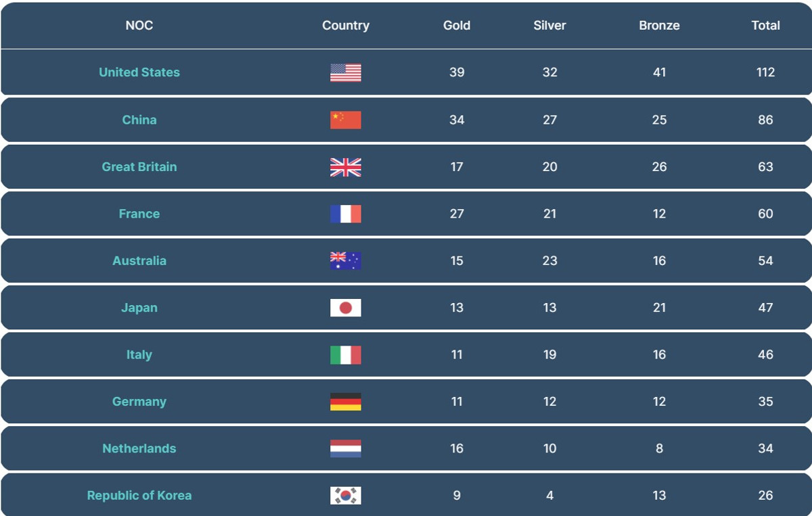Viewport: 812px width, 516px height.
Task: Sort by the Total column header
Action: [x=765, y=26]
